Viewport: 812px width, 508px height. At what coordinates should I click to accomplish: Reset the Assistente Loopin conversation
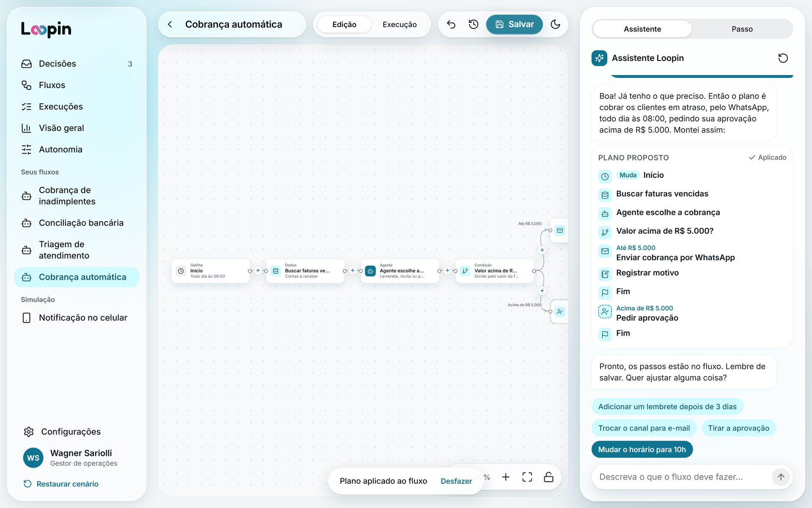[x=783, y=58]
